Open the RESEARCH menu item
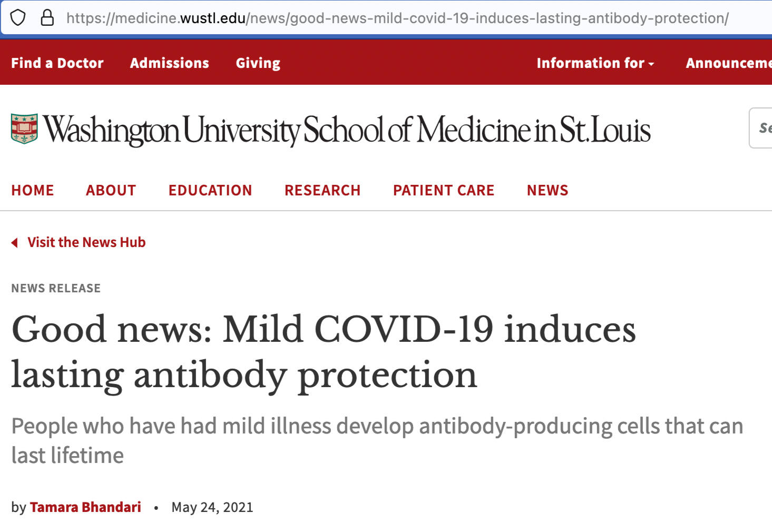The image size is (772, 532). pyautogui.click(x=323, y=190)
